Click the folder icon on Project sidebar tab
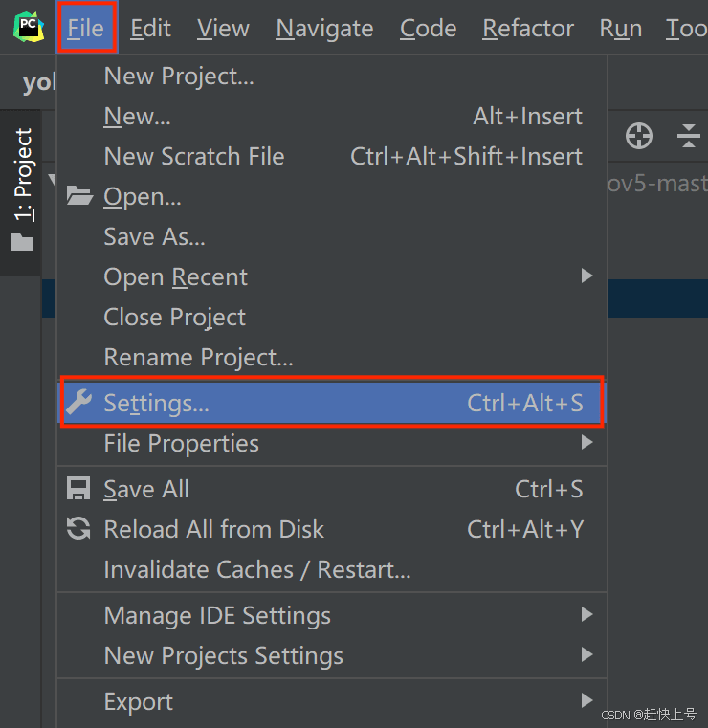Screen dimensions: 708x728 [x=22, y=242]
